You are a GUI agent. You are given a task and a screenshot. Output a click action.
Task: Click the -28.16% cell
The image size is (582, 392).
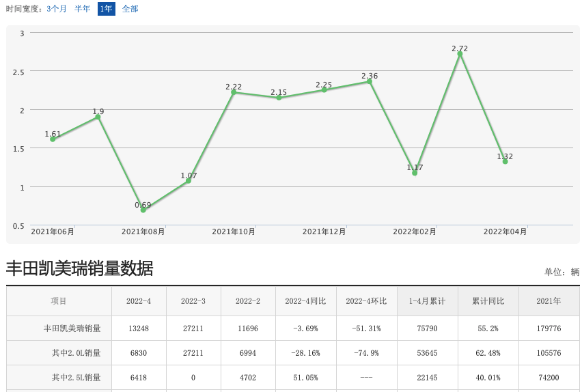pos(306,352)
